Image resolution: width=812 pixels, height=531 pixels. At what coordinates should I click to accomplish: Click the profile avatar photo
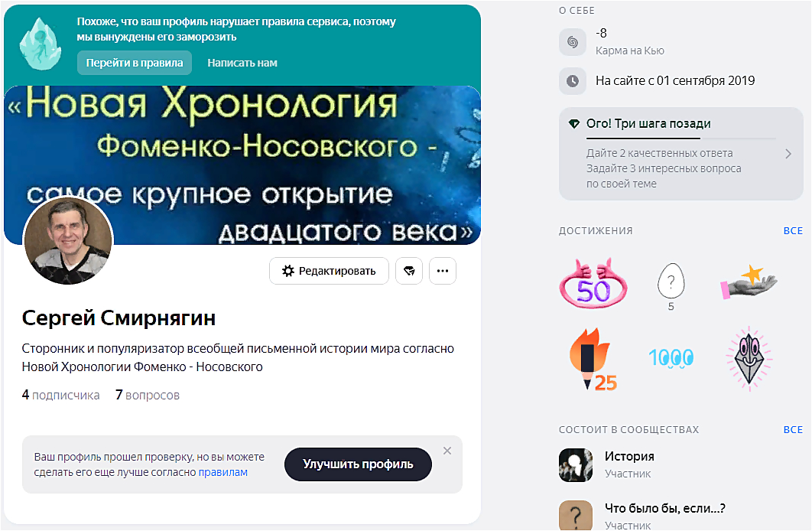point(68,240)
